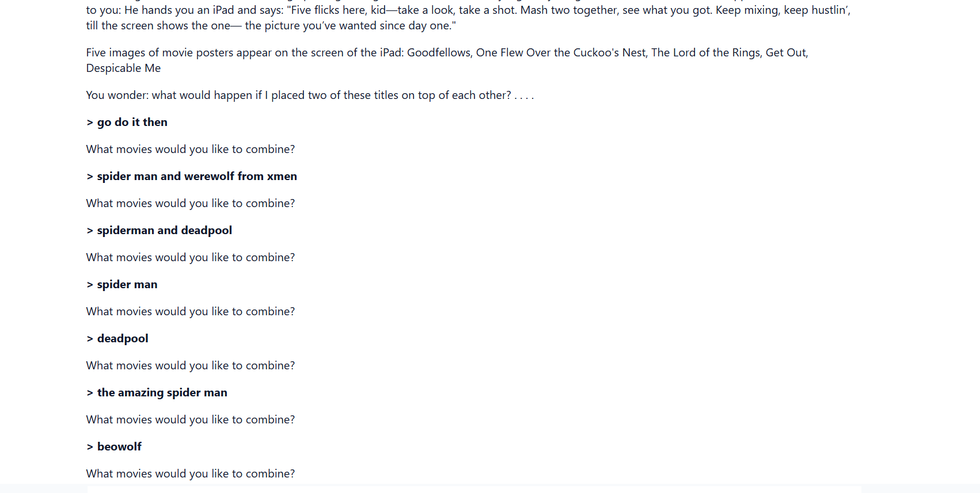The width and height of the screenshot is (980, 493).
Task: Click the "Despicable Me" movie title
Action: pos(123,68)
